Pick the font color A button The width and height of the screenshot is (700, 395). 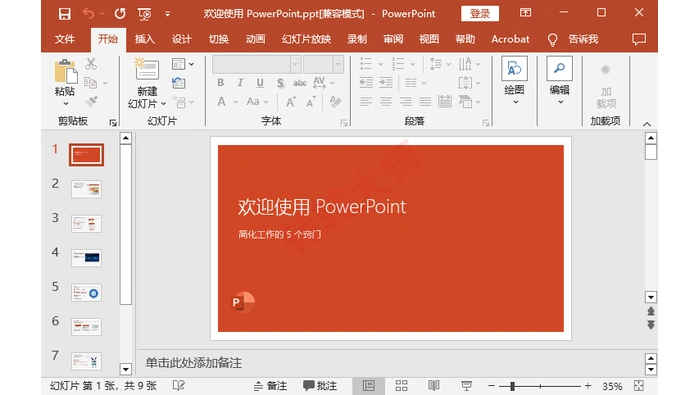click(x=221, y=102)
